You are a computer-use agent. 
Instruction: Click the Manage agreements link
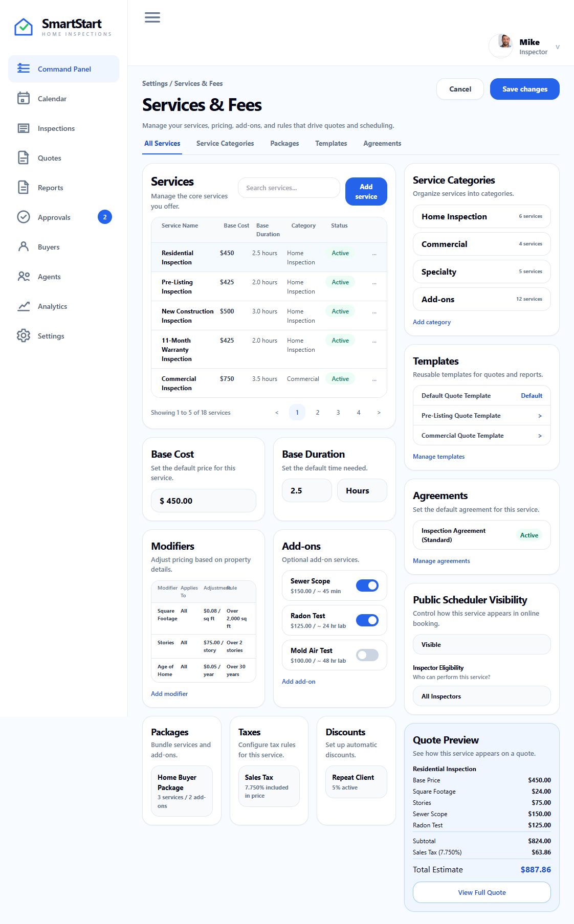pos(441,561)
